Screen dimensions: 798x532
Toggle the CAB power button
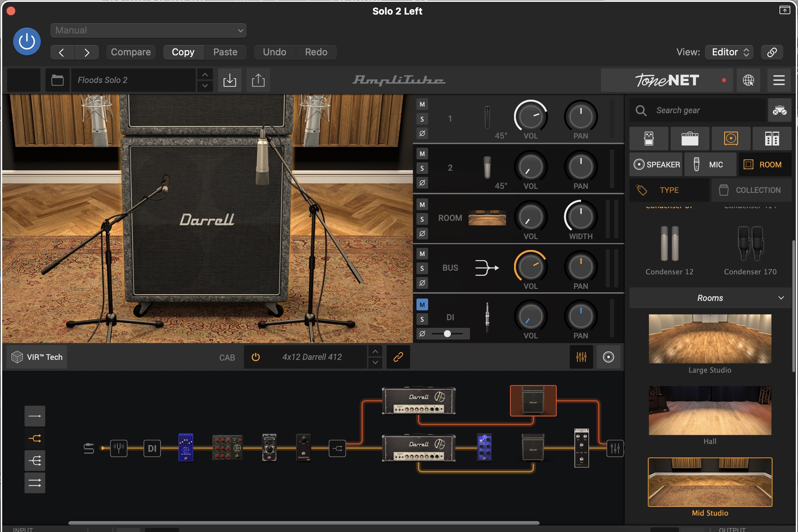coord(256,357)
